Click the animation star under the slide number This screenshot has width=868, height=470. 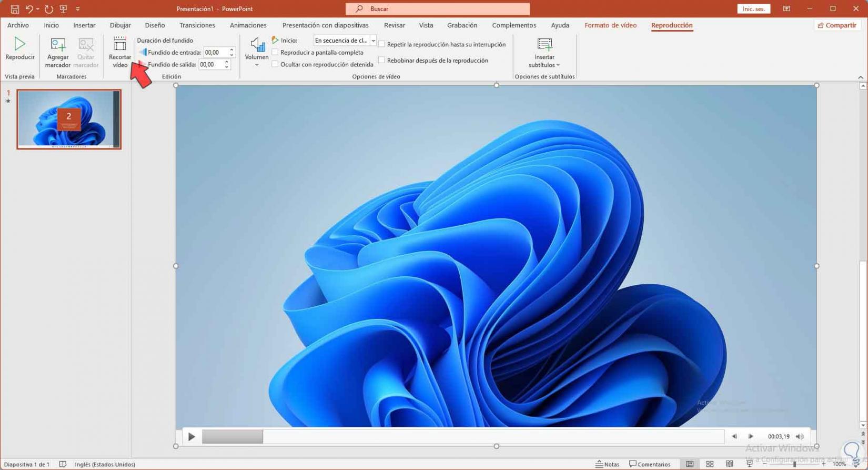[8, 101]
